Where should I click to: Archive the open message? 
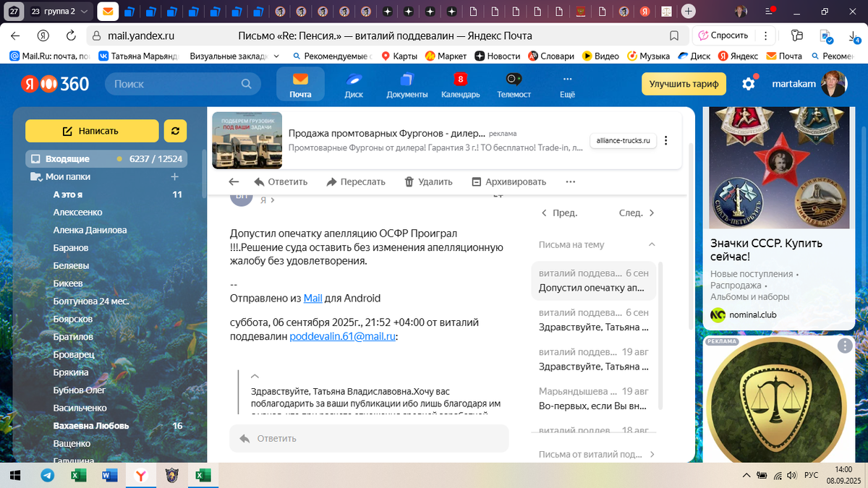(511, 181)
